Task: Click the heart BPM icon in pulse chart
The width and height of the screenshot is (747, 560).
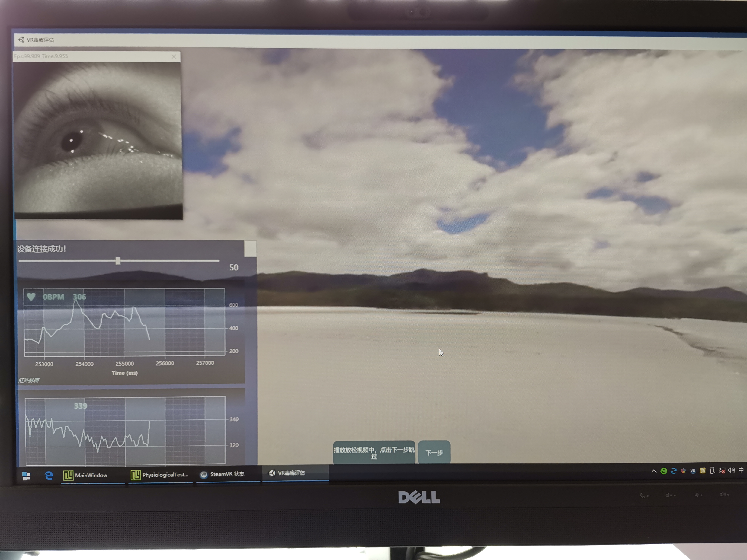Action: pyautogui.click(x=31, y=297)
